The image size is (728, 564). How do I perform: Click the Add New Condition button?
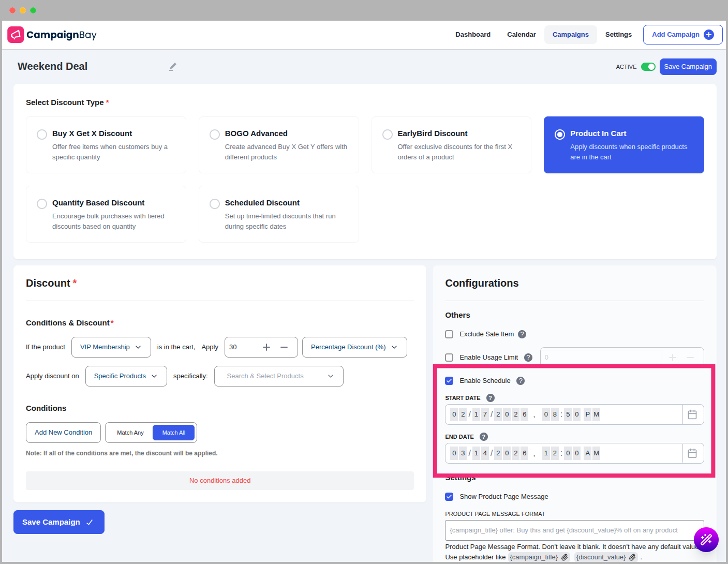(x=63, y=432)
